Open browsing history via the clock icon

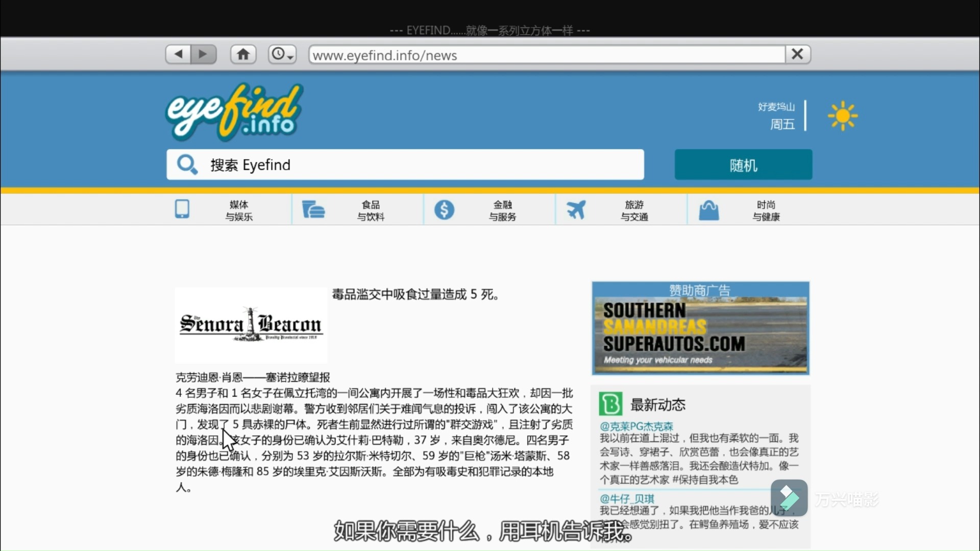coord(279,54)
